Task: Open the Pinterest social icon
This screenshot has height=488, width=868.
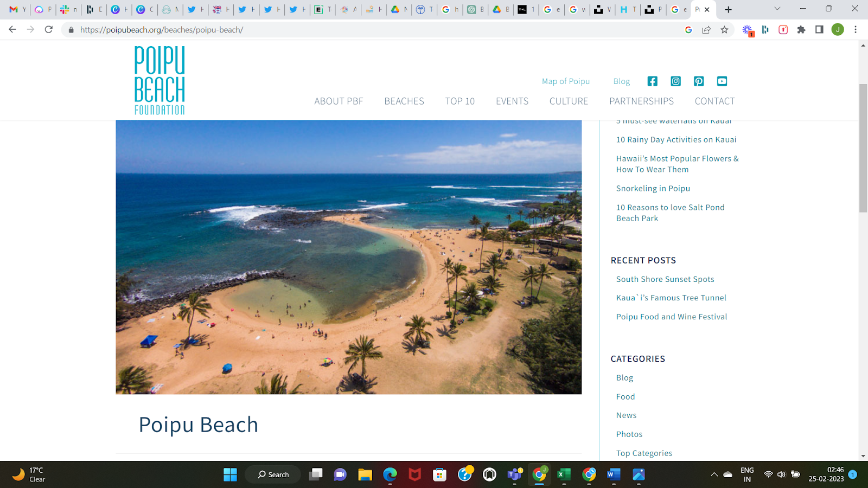Action: [x=699, y=81]
